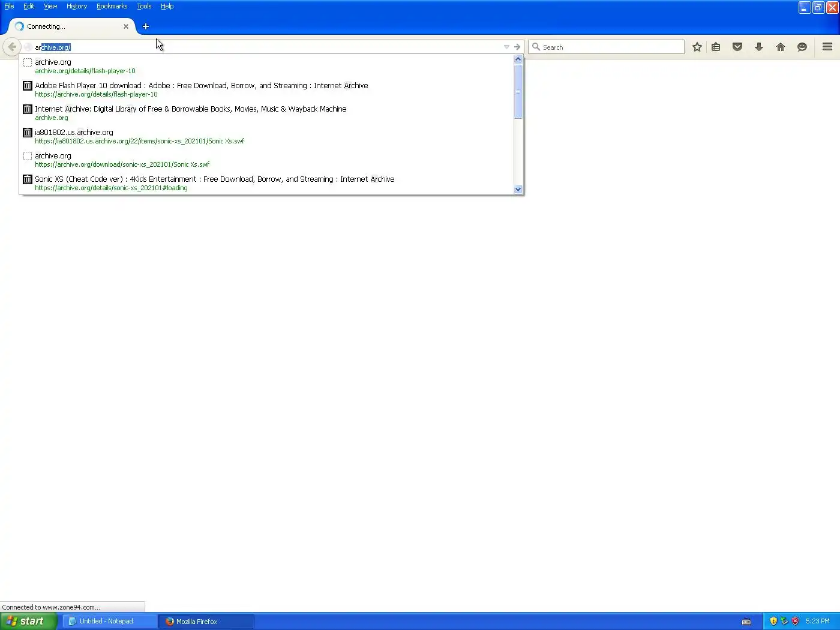Select Internet Archive Digital Library suggestion
Image resolution: width=840 pixels, height=630 pixels.
(x=267, y=113)
